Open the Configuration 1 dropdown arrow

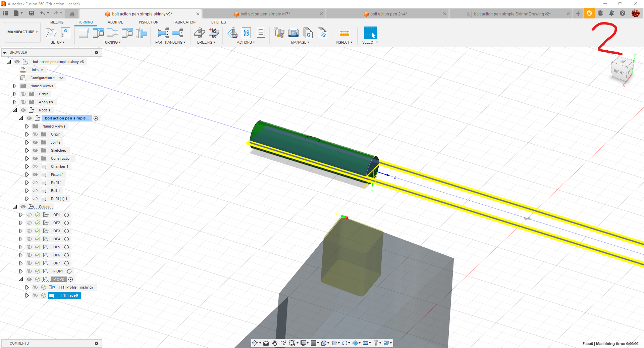tap(61, 78)
